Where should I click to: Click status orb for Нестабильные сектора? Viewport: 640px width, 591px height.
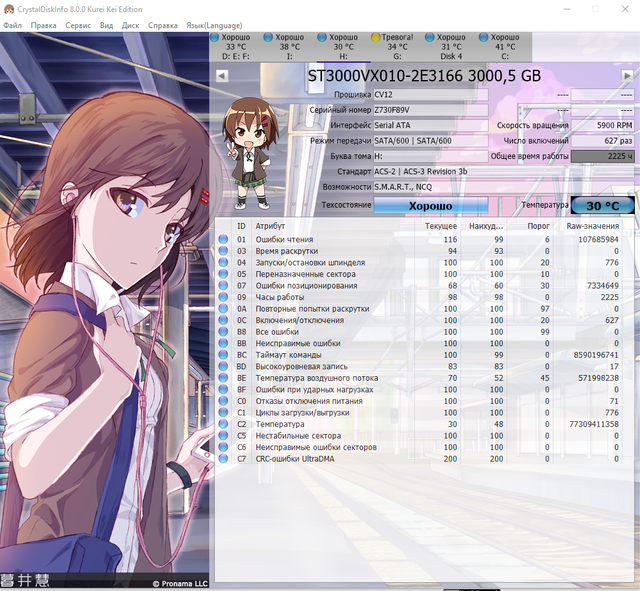[x=223, y=436]
